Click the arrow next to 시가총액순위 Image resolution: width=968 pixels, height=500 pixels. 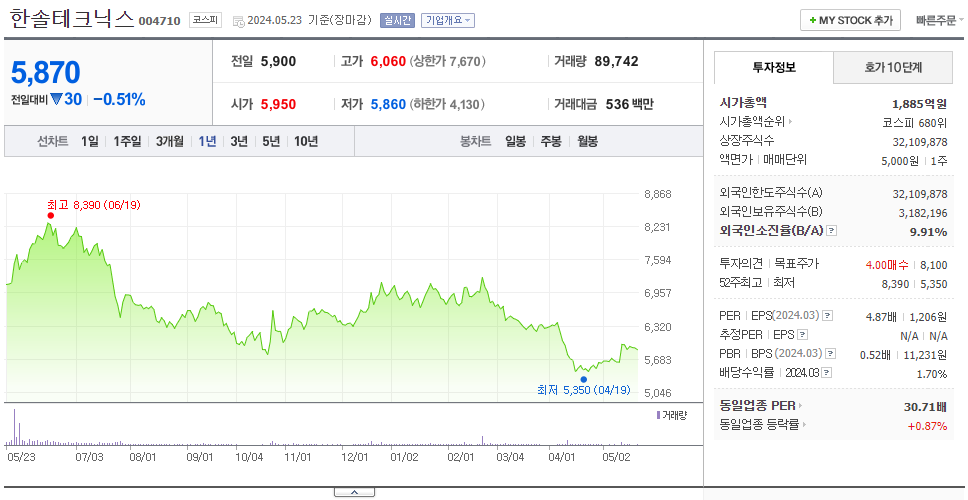[790, 122]
